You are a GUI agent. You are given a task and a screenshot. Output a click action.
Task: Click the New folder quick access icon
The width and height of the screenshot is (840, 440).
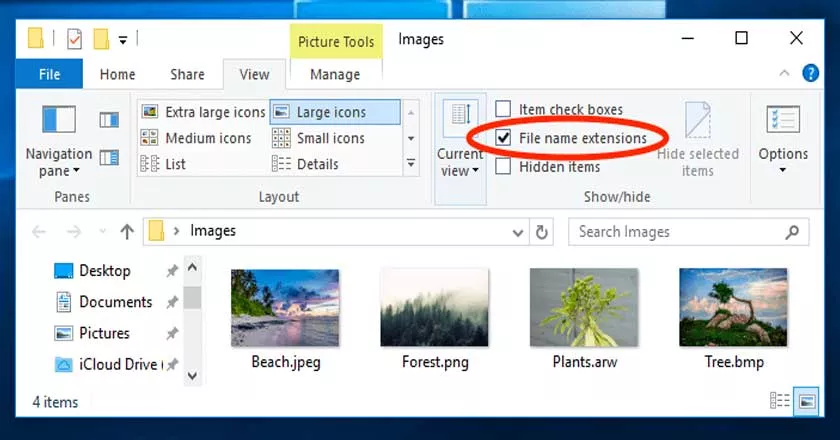[x=101, y=39]
